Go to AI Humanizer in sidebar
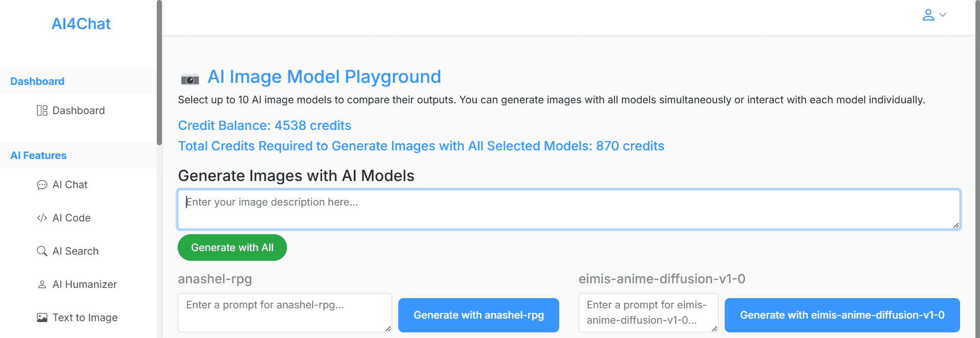The image size is (980, 338). pos(78,284)
